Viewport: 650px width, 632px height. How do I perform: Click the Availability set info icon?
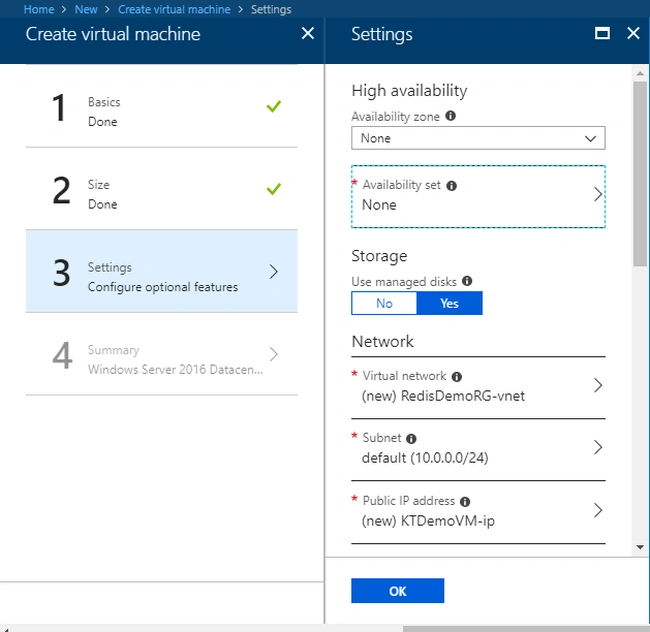coord(451,186)
